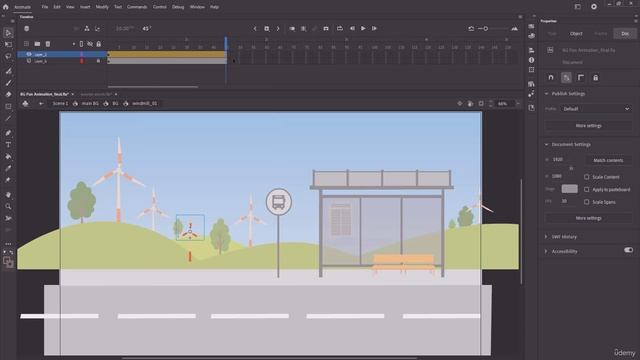Delete the selected layer with trash icon
This screenshot has height=360, width=640.
[48, 44]
